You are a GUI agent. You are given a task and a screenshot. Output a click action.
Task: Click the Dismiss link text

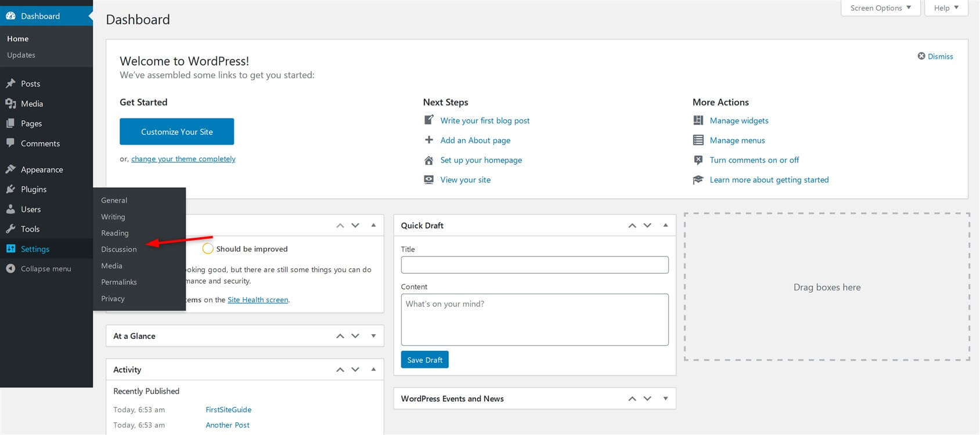pyautogui.click(x=941, y=56)
